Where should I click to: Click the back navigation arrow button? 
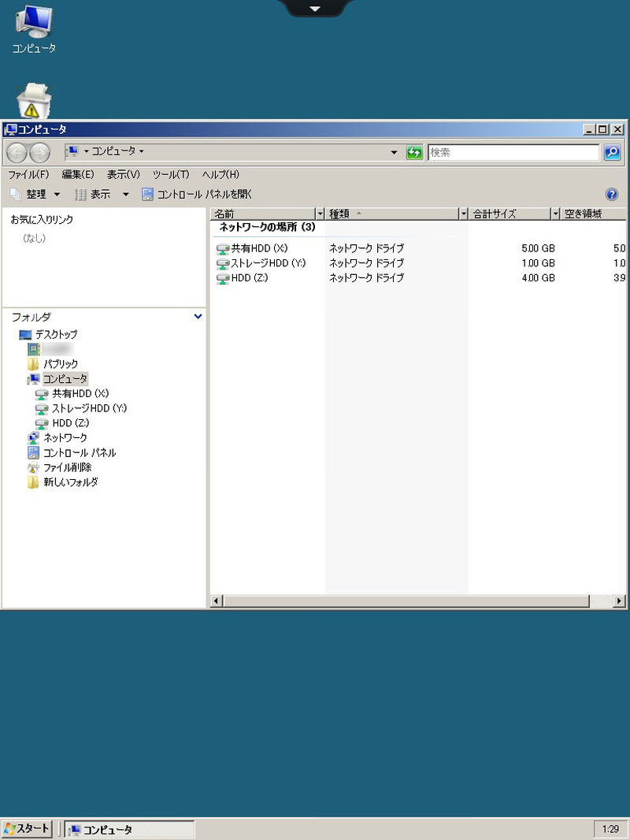click(17, 152)
